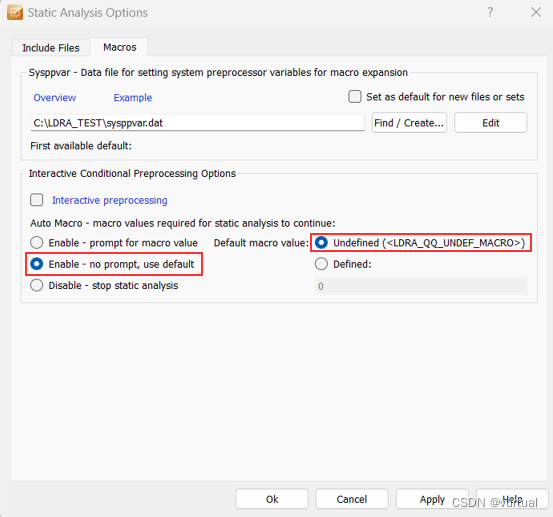
Task: Enable the Interactive preprocessing checkbox
Action: (37, 200)
